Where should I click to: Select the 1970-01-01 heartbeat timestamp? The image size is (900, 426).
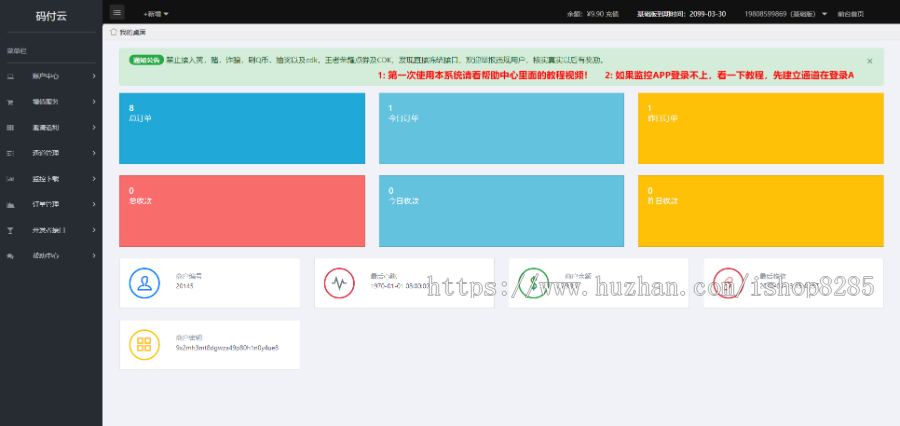point(399,285)
